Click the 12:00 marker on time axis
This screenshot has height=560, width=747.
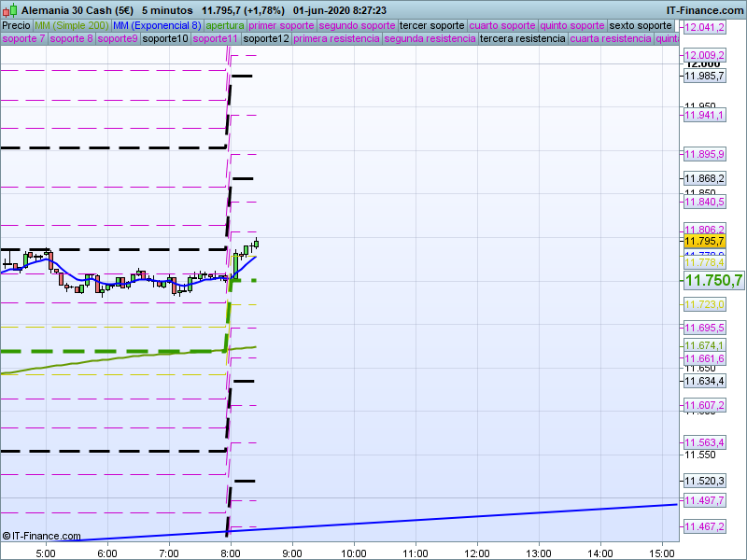476,553
